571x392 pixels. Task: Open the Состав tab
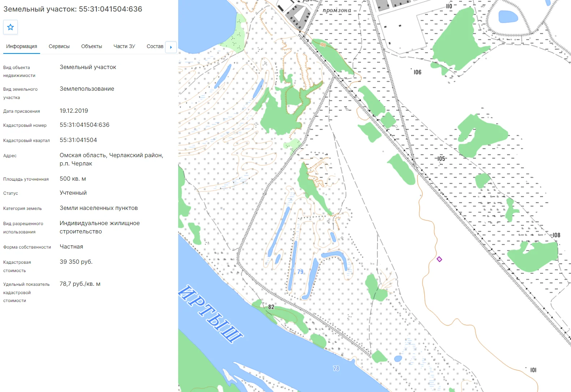click(x=155, y=46)
